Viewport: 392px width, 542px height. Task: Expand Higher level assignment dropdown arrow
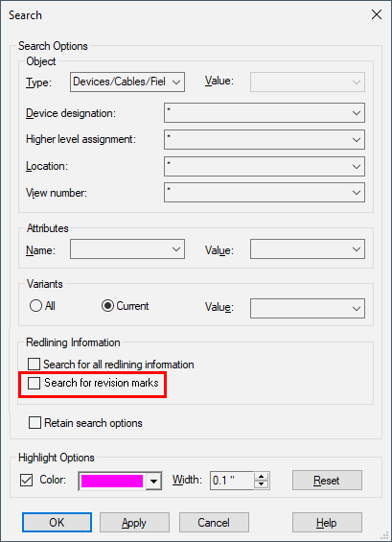pos(357,140)
